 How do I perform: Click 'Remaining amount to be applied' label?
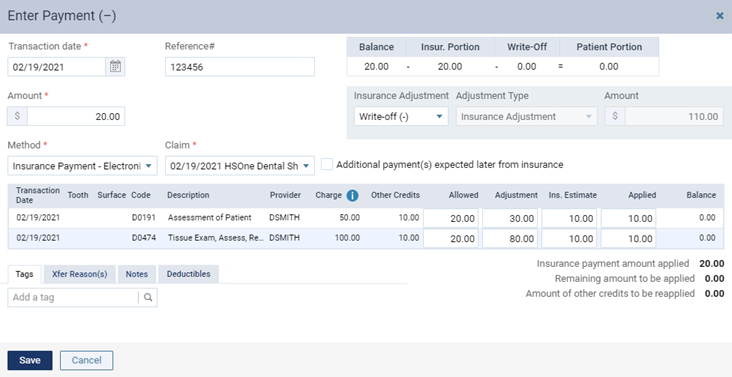coord(625,279)
